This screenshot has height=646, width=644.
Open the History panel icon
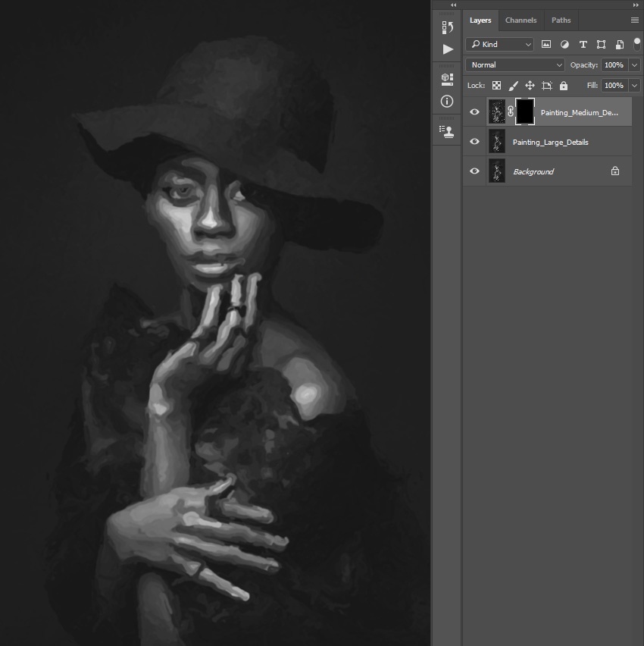[447, 27]
